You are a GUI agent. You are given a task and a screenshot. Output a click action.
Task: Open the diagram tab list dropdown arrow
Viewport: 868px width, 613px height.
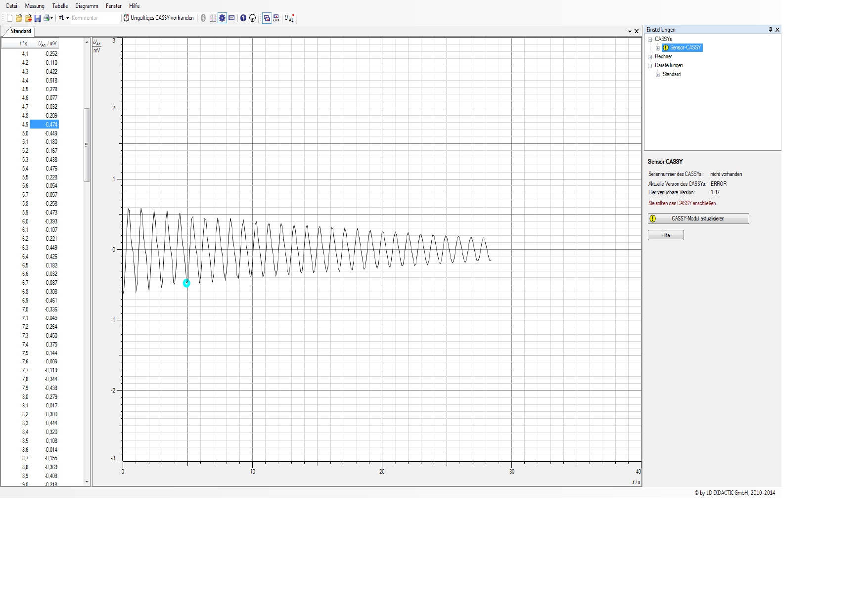[x=630, y=31]
